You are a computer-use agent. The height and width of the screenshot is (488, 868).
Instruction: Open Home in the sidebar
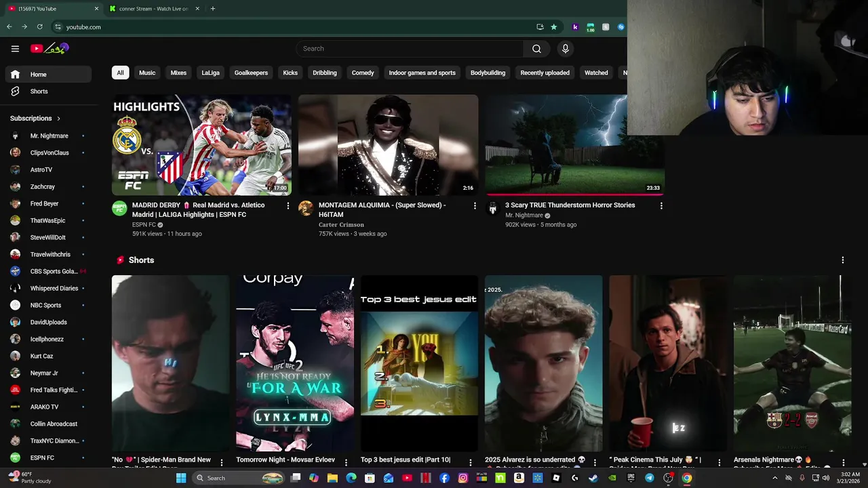[47, 75]
